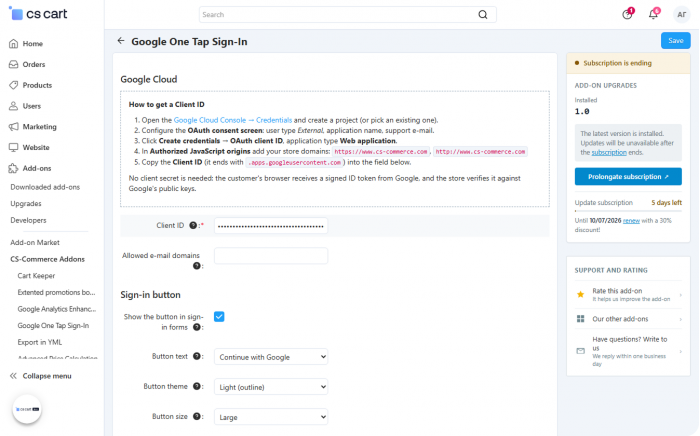Viewport: 700px width, 436px height.
Task: Open Orders in the sidebar
Action: (34, 64)
